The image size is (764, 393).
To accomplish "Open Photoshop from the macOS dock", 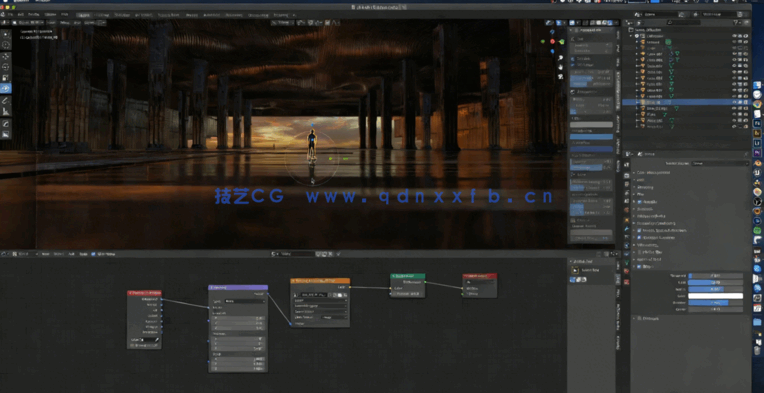I will (x=758, y=123).
